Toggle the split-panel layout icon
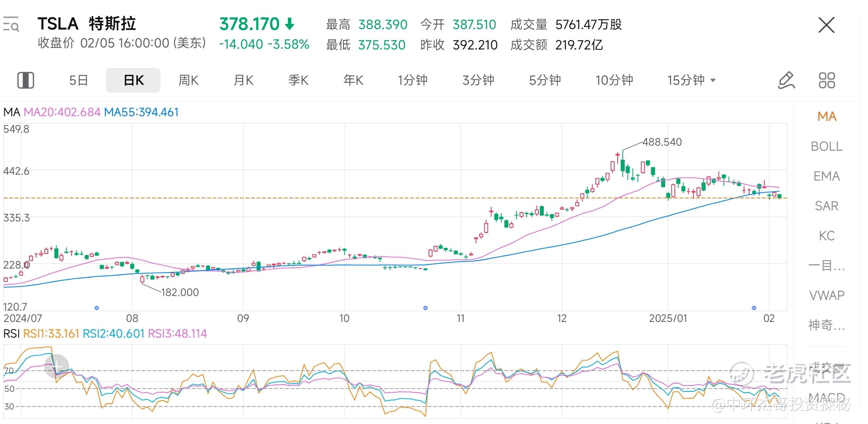 pyautogui.click(x=26, y=80)
